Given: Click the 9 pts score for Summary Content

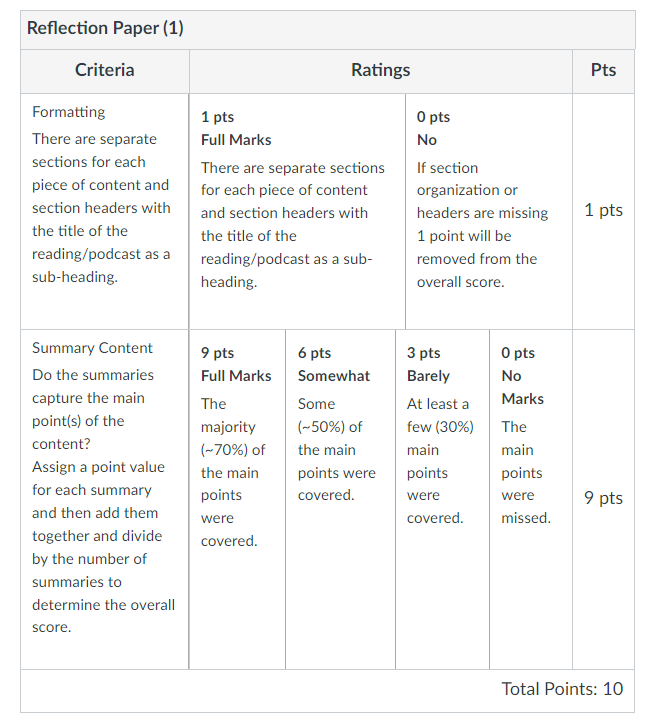Looking at the screenshot, I should (x=603, y=498).
